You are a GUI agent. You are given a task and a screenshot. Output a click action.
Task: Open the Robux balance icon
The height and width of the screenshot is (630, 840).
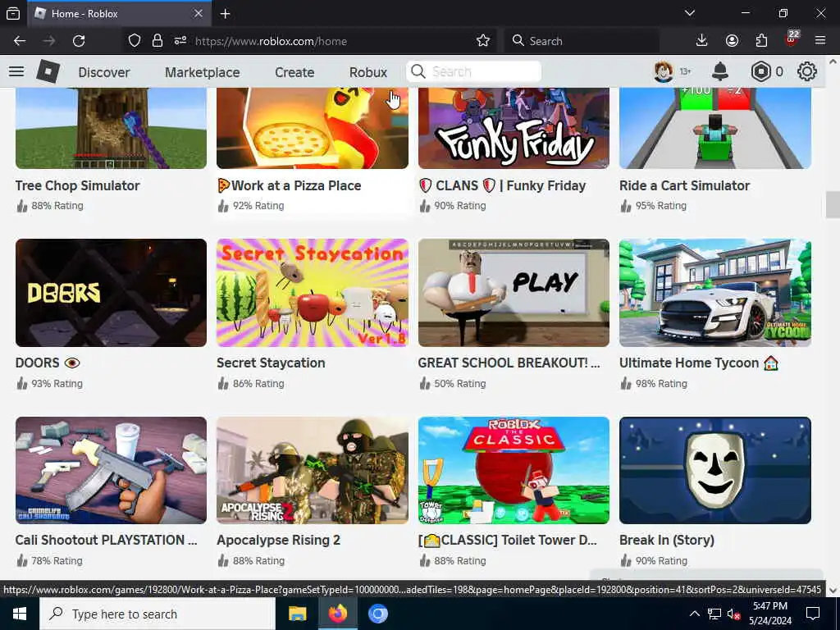(x=760, y=71)
